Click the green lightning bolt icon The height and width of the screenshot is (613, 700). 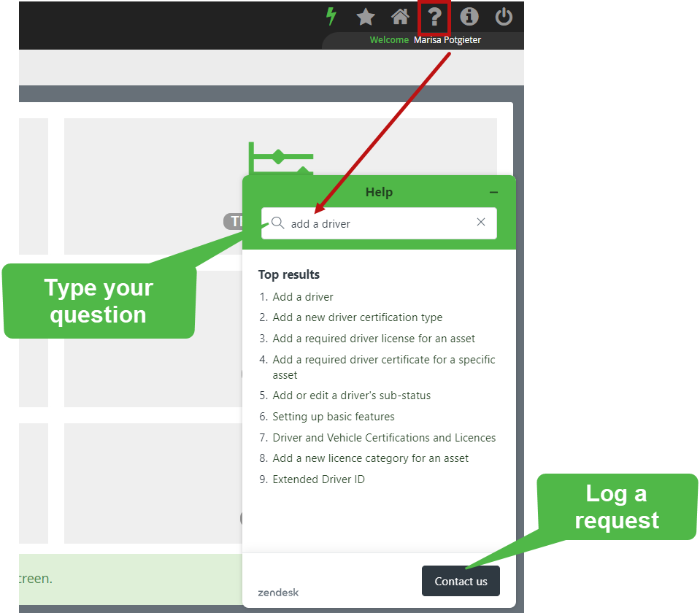tap(331, 17)
